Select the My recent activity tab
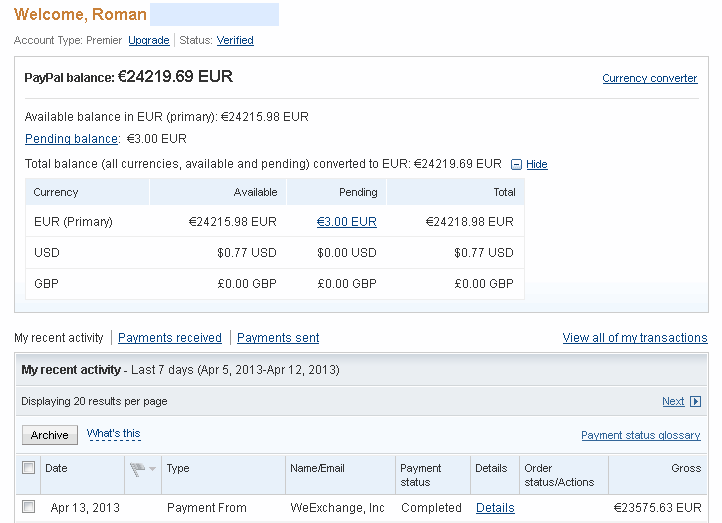Screen dimensions: 722x523 (59, 337)
